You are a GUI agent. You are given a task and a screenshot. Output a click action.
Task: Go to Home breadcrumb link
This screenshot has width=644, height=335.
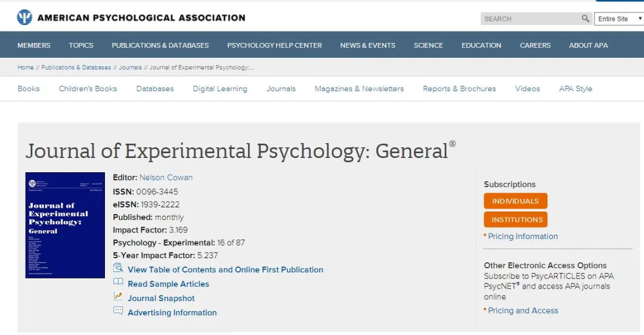(x=26, y=67)
